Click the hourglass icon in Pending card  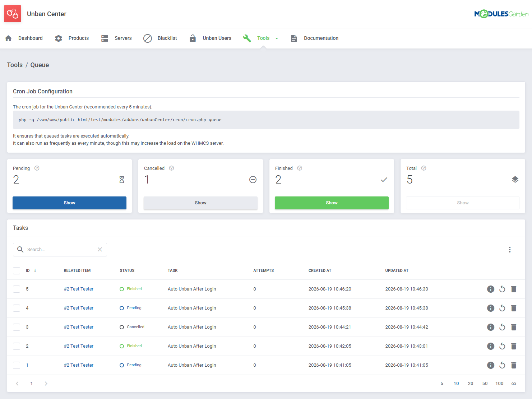pos(122,180)
